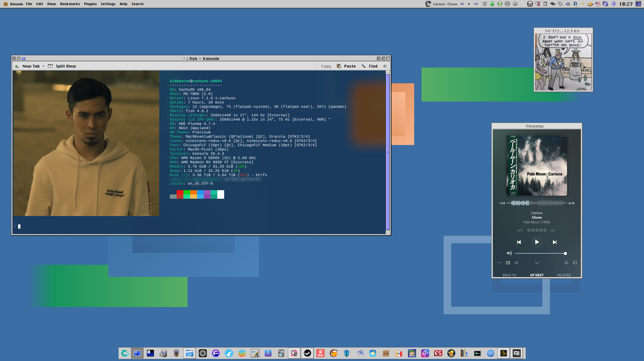Open the volume tray icon

pyautogui.click(x=568, y=4)
